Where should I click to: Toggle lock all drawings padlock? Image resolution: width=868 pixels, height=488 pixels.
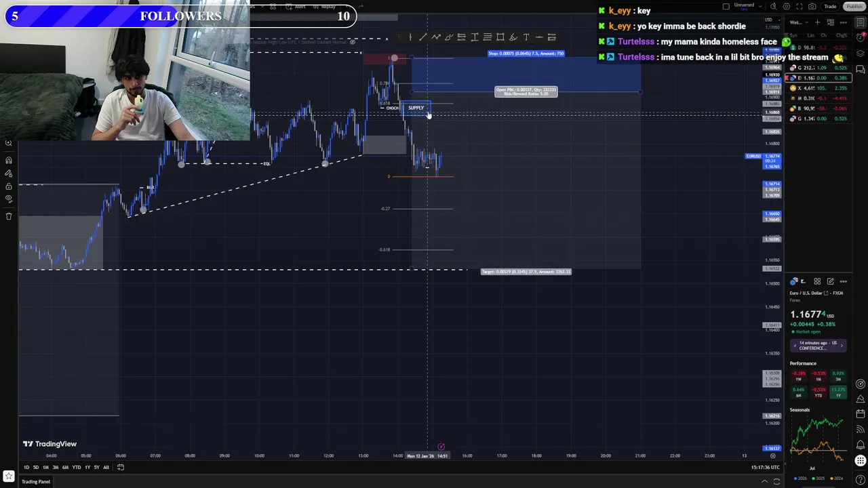[9, 186]
